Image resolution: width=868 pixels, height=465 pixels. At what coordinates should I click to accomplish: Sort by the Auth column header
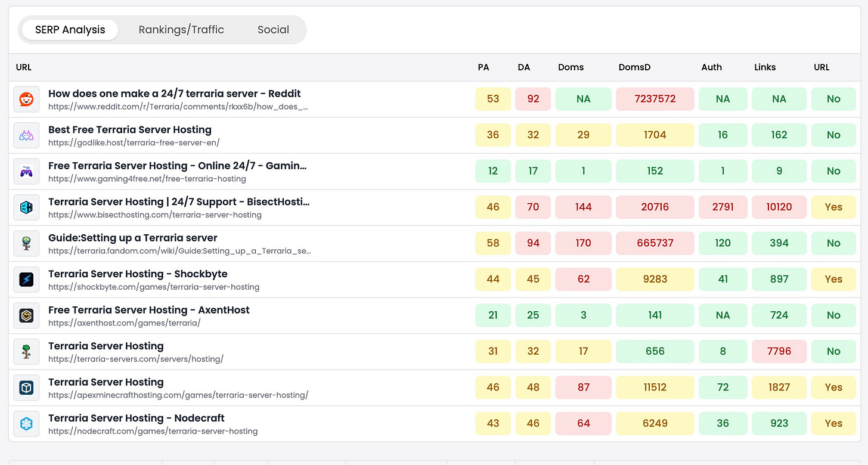(711, 67)
